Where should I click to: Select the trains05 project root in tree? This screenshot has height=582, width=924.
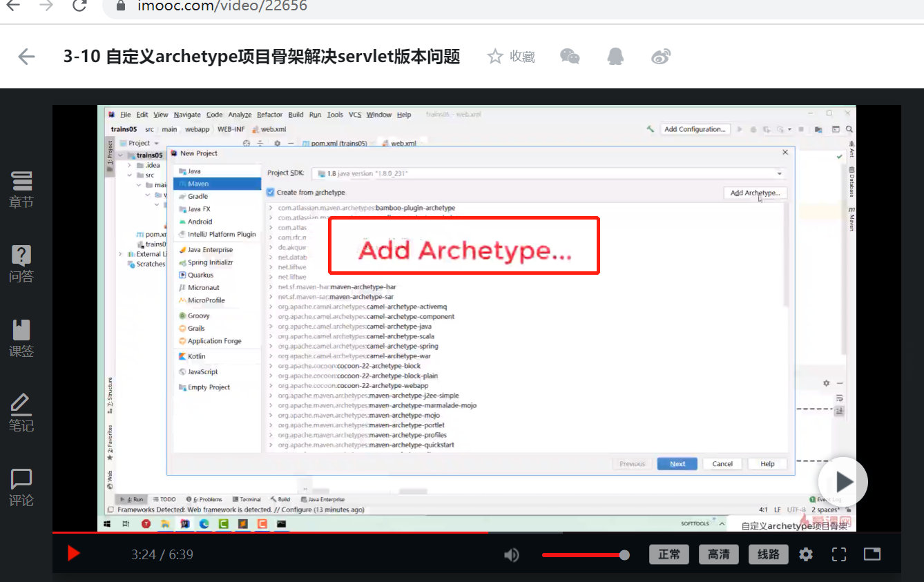149,155
